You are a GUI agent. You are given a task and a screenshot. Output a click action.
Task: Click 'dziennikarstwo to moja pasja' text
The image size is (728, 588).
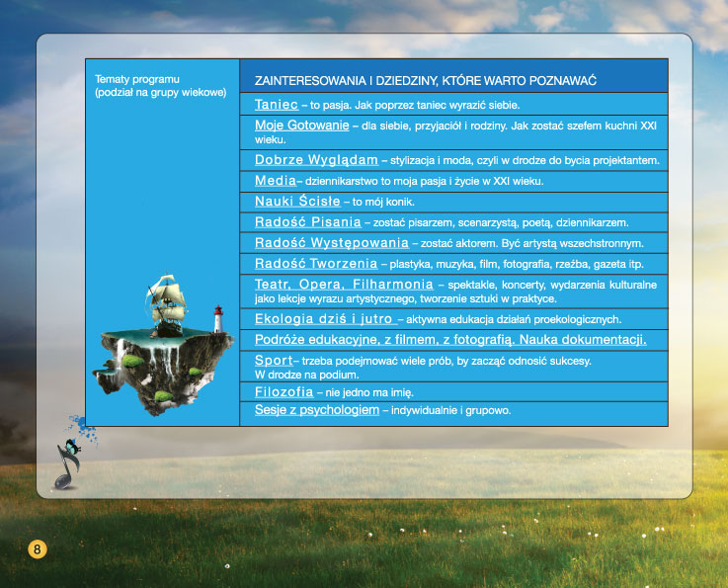point(376,181)
